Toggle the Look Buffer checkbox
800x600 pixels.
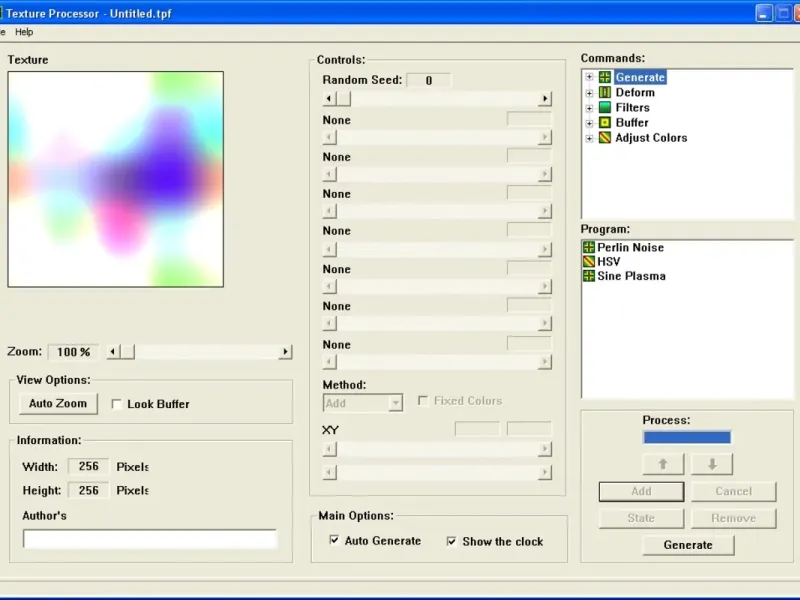(x=117, y=404)
